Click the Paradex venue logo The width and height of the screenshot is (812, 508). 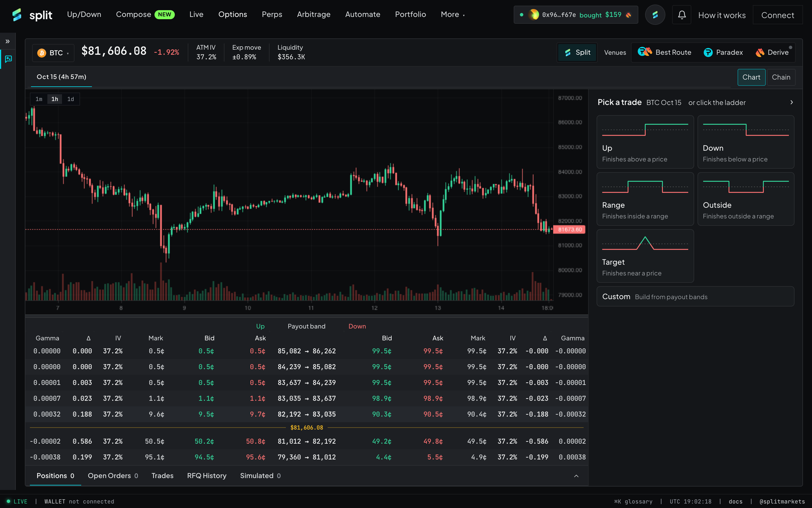pos(708,52)
